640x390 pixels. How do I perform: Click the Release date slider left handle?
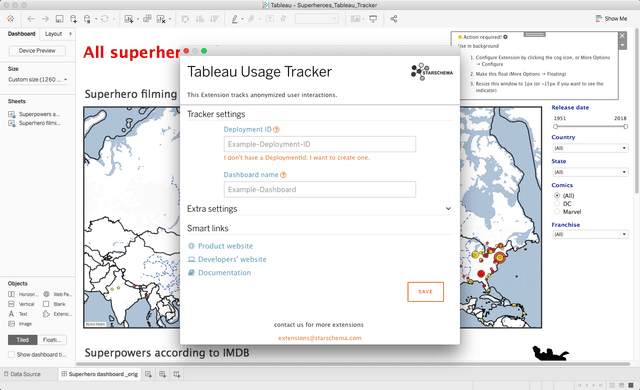[556, 126]
